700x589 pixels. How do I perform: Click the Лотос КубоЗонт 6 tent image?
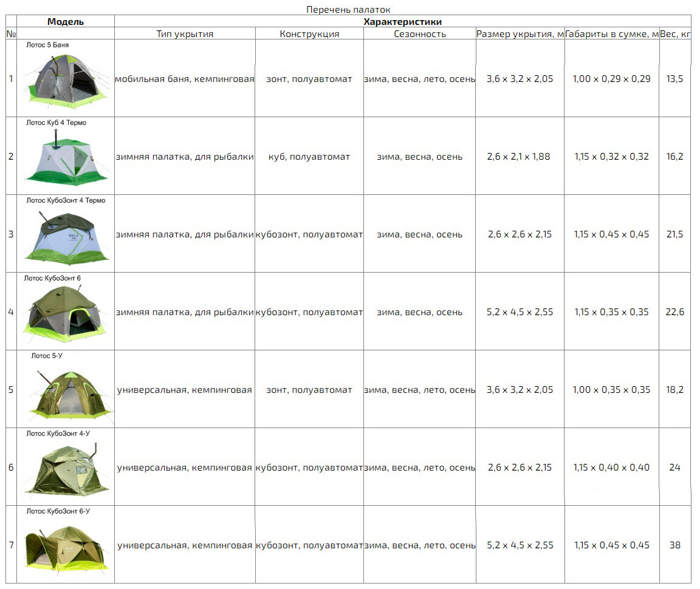(x=65, y=314)
